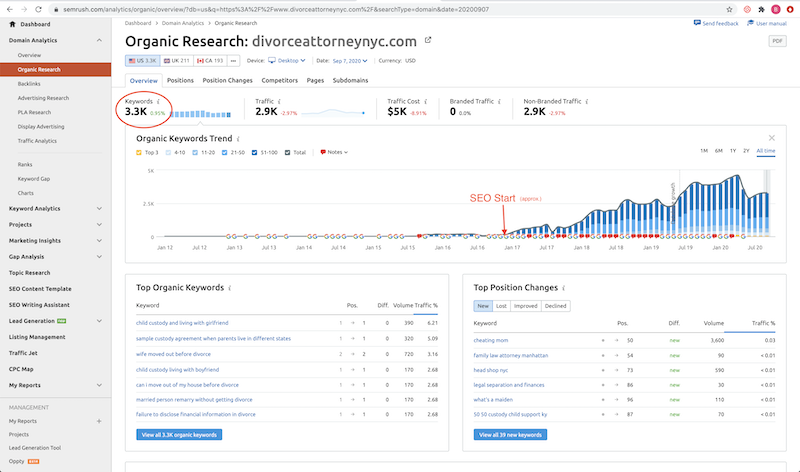
Task: Click the info icon next to Branded Traffic
Action: pyautogui.click(x=499, y=102)
